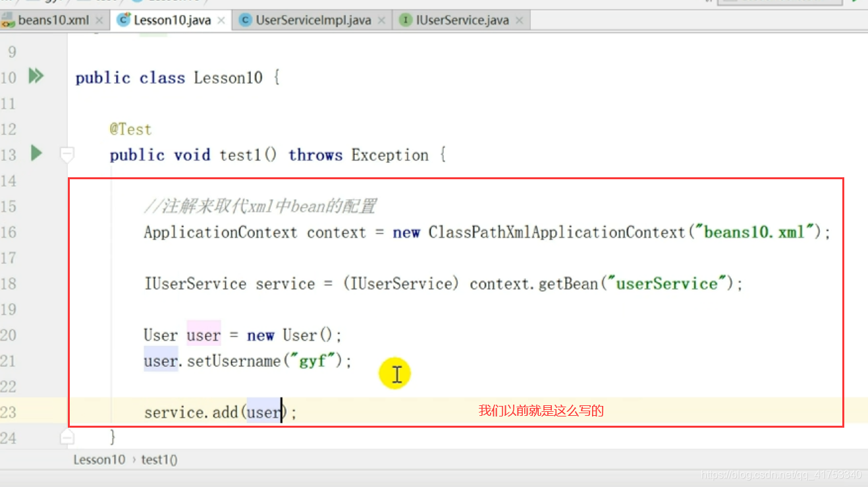Switch to the beans10.xml tab
Screen dimensions: 868x487
point(53,20)
